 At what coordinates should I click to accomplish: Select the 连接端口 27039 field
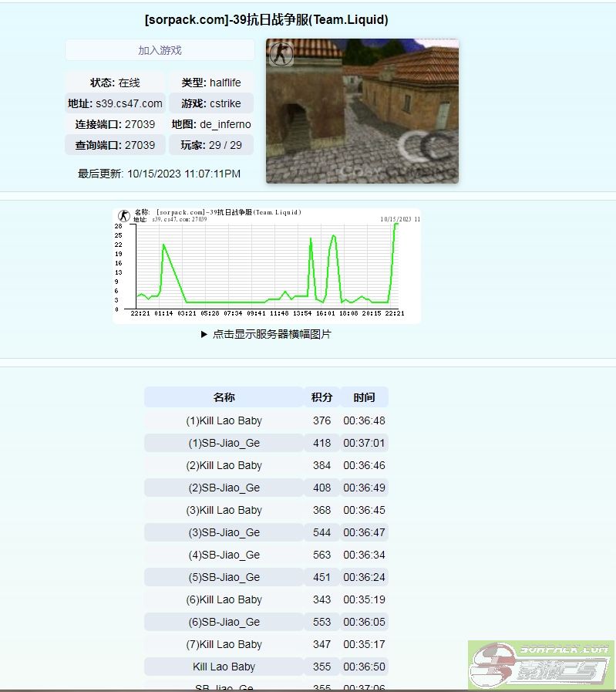point(115,124)
